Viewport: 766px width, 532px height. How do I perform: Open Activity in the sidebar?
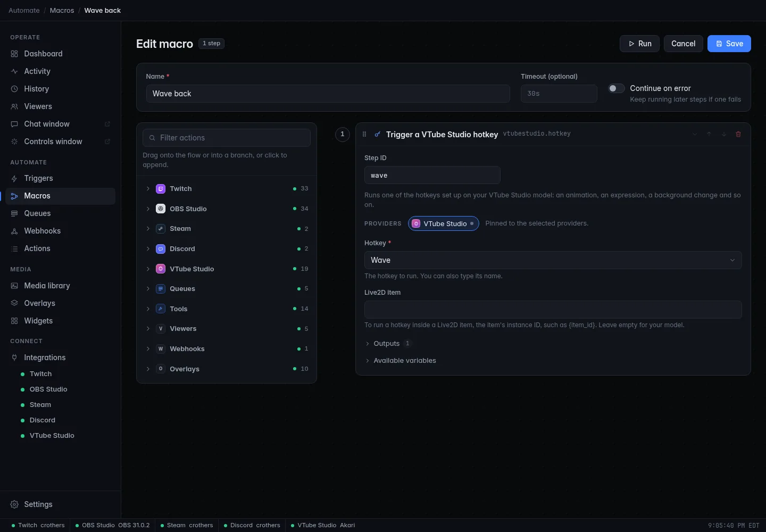pos(60,71)
